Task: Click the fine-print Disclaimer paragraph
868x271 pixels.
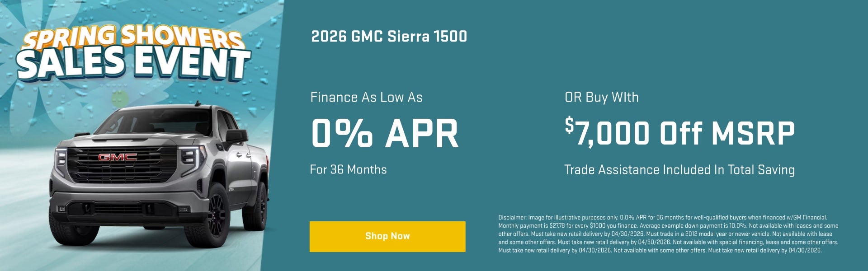Action: coord(668,234)
